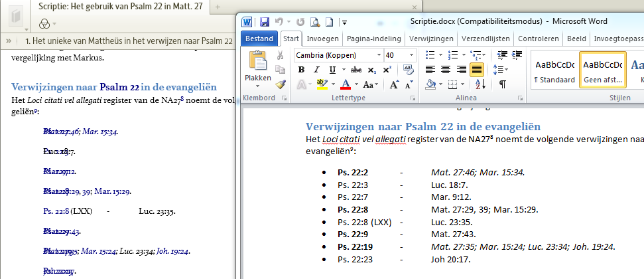Select the Geen afst... style
The image size is (644, 279).
(x=602, y=70)
